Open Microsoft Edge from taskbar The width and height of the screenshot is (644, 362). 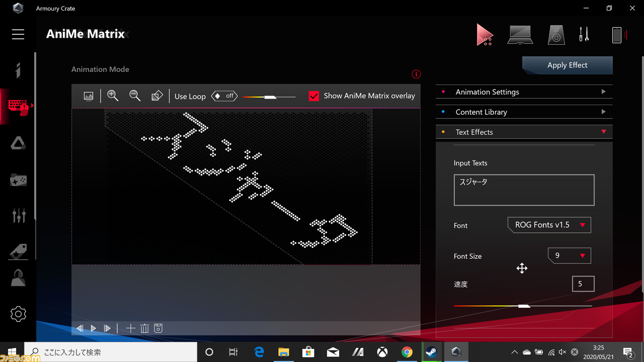259,352
